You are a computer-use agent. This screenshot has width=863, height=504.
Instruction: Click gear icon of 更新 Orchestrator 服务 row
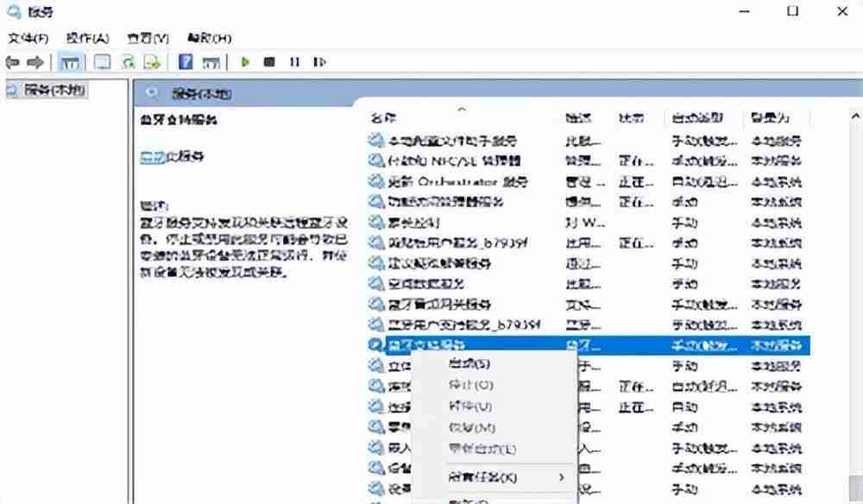[x=376, y=181]
